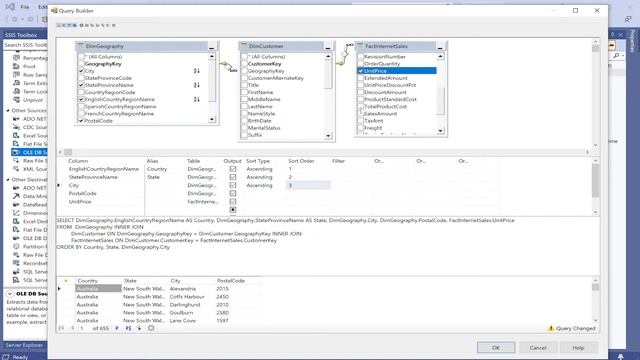Open the Server Explorer tab
This screenshot has width=640, height=360.
coord(24,345)
